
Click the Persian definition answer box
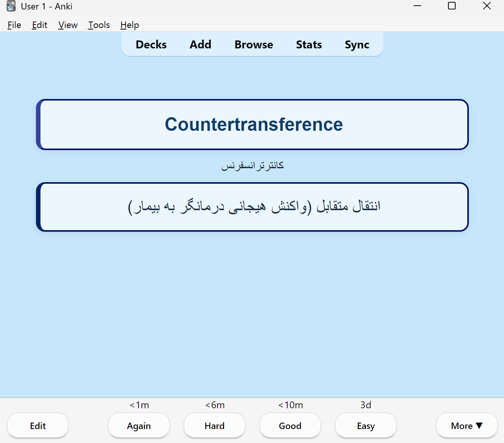[x=252, y=207]
